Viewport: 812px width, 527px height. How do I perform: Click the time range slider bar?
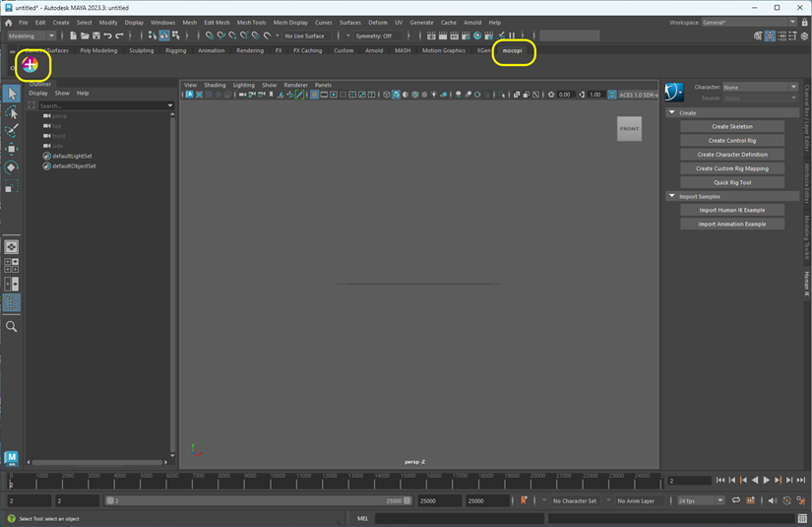pos(256,500)
